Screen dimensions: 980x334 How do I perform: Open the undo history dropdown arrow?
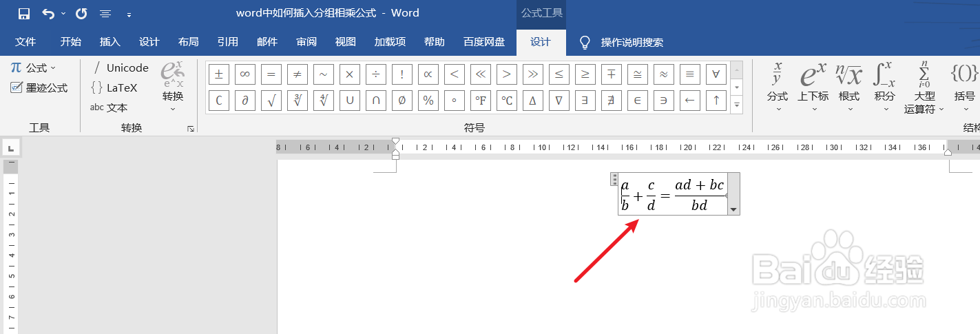tap(64, 13)
